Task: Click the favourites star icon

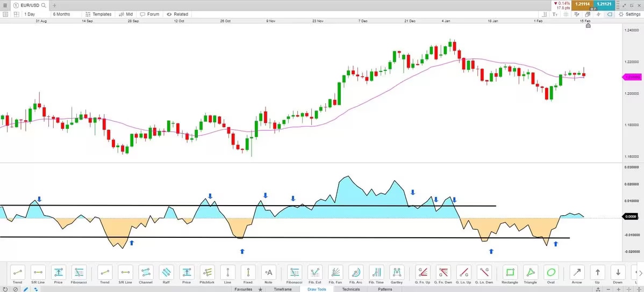Action: point(260,289)
